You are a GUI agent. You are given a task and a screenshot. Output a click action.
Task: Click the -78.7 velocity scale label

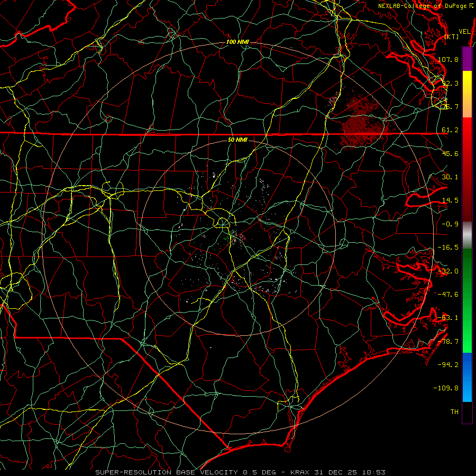pos(448,342)
